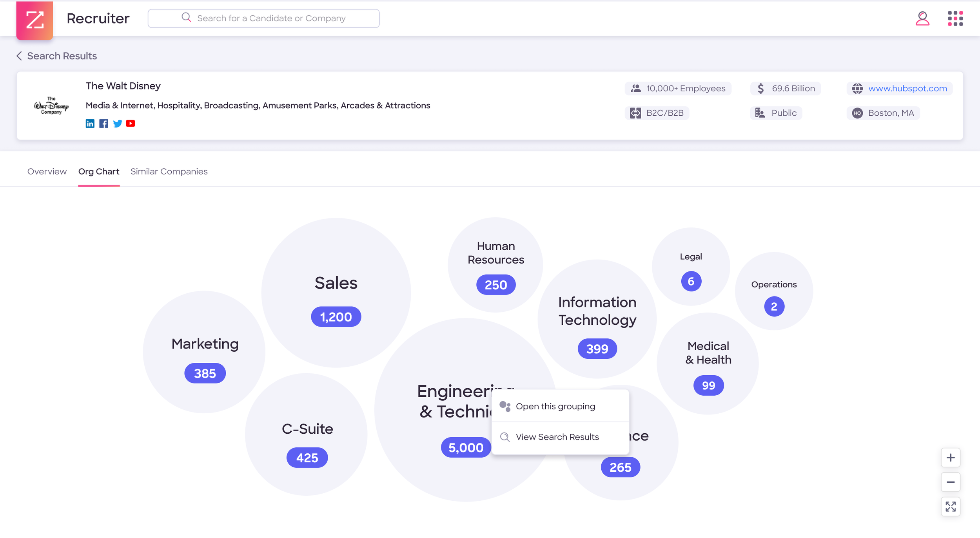Click the 399 Information Technology badge
The height and width of the screenshot is (538, 980).
597,349
